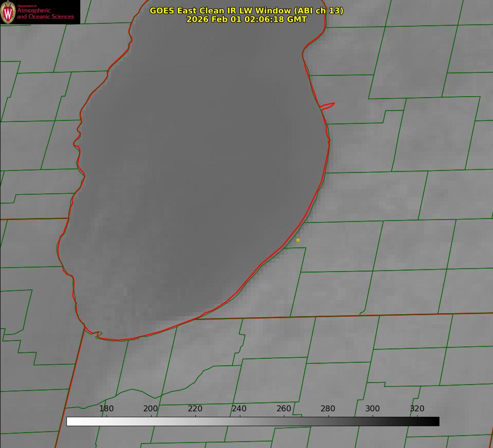Click the small red-outlined spit on the eastern shore
The height and width of the screenshot is (448, 493).
[x=328, y=106]
